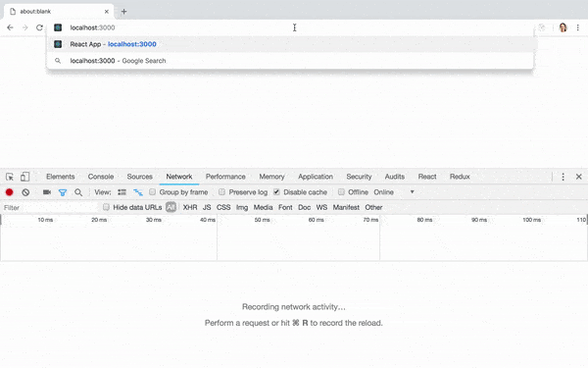Click the browser forward arrow

click(24, 27)
